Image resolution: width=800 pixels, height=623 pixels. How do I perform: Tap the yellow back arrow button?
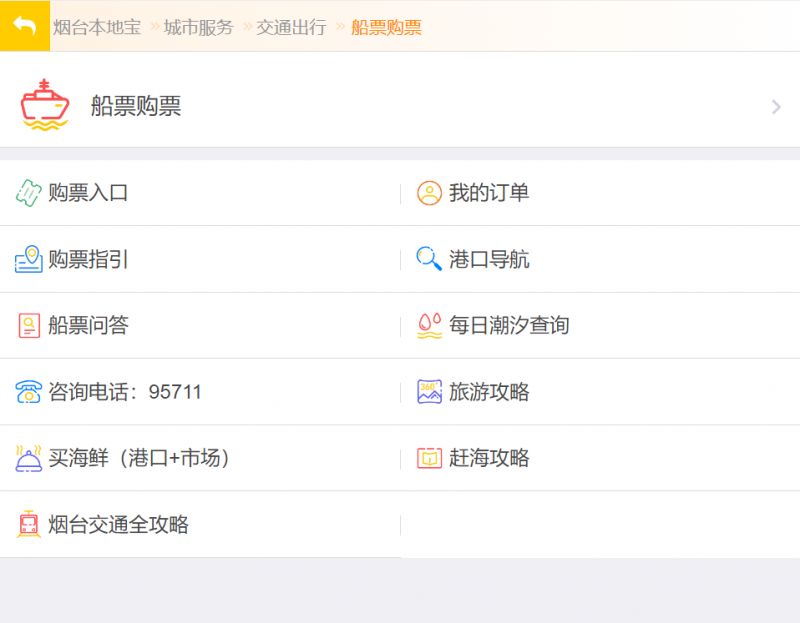pyautogui.click(x=24, y=26)
